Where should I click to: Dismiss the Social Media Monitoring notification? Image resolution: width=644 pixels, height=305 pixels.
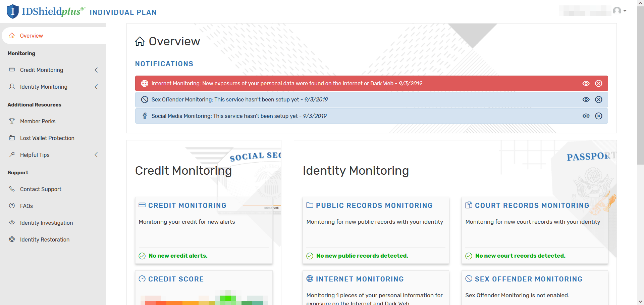[599, 116]
